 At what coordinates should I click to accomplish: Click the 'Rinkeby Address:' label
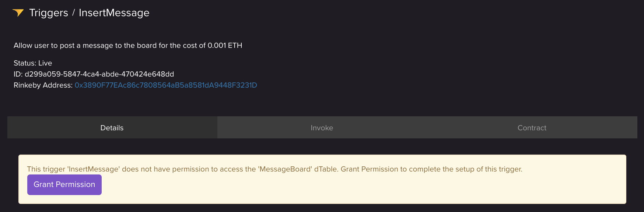43,85
